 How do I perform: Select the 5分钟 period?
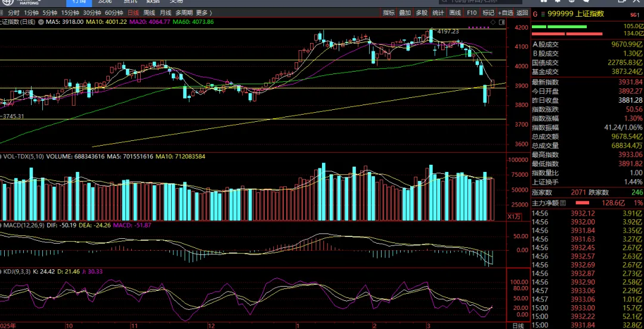point(50,13)
